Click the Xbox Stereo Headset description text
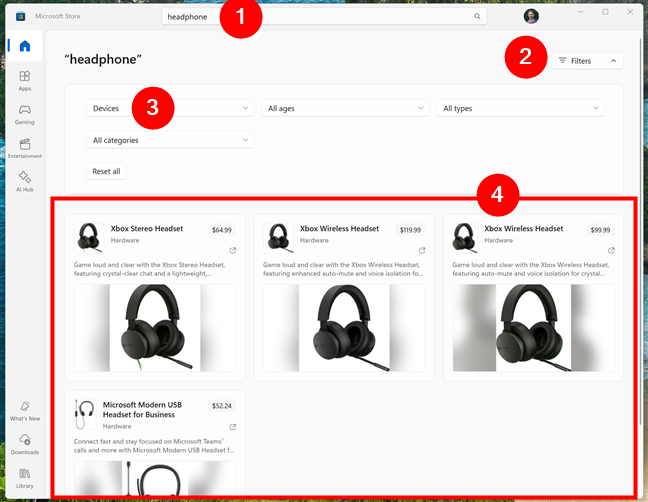Viewport: 648px width, 502px height. (x=150, y=269)
